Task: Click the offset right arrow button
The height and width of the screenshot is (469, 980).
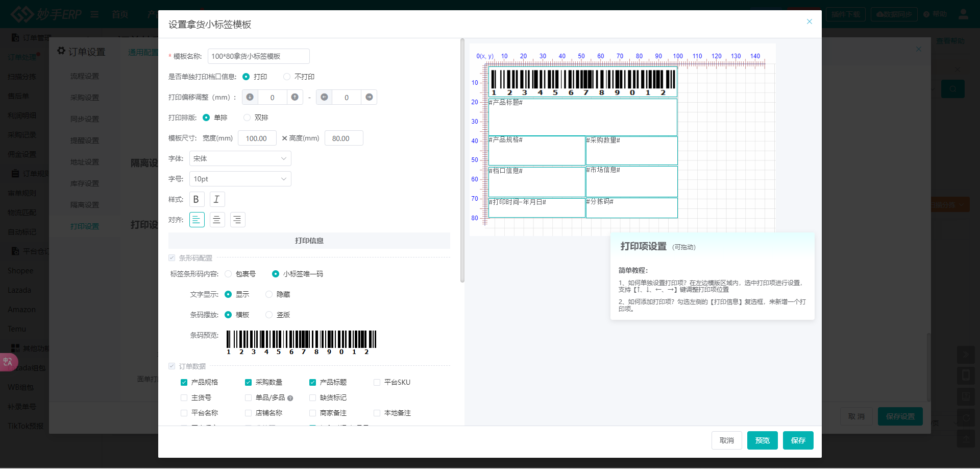Action: (369, 97)
